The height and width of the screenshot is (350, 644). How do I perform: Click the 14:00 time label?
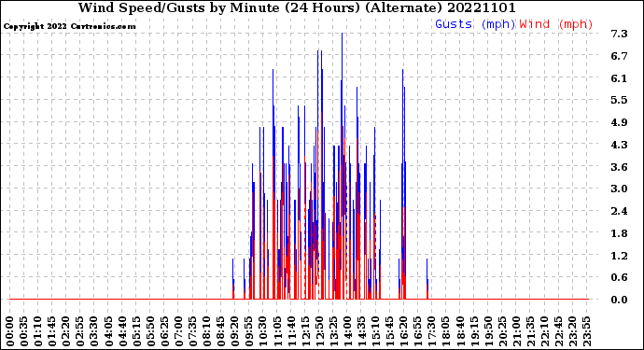pos(347,331)
